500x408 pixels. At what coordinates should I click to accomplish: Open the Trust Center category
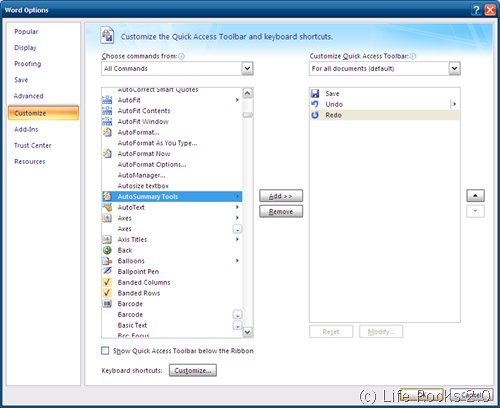click(33, 145)
